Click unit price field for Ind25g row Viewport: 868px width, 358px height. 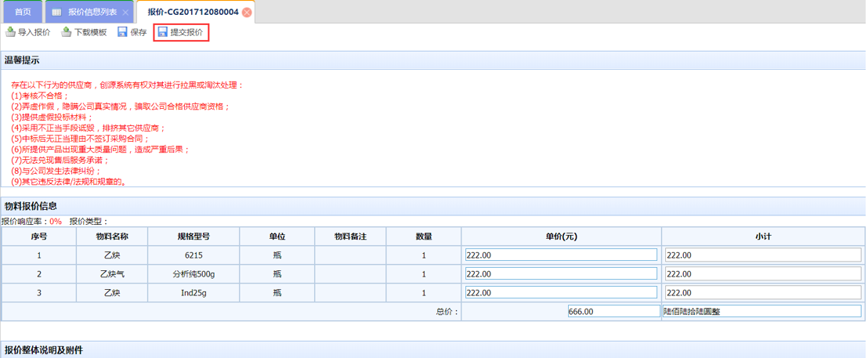(560, 292)
